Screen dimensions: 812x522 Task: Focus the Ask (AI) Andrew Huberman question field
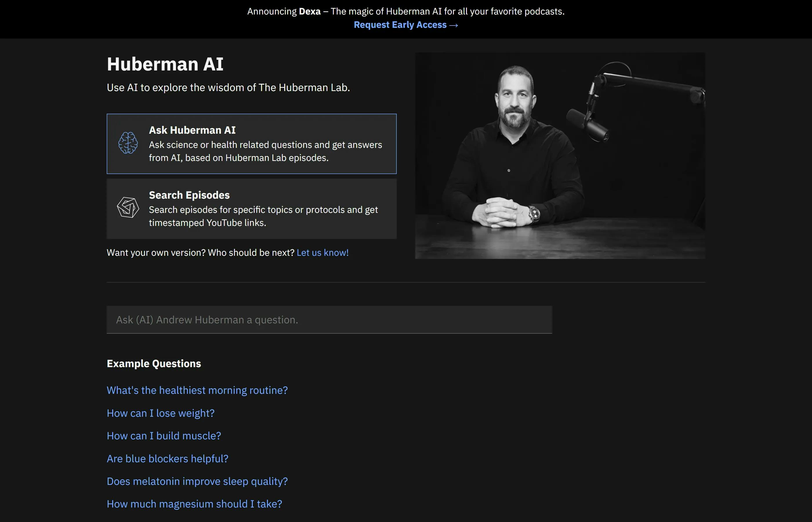pyautogui.click(x=329, y=320)
